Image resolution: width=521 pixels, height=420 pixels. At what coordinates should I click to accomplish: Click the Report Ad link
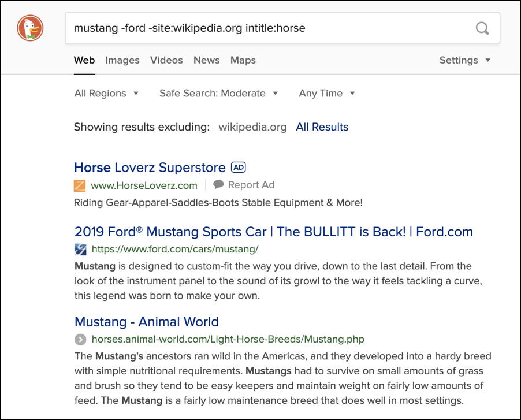click(x=251, y=185)
